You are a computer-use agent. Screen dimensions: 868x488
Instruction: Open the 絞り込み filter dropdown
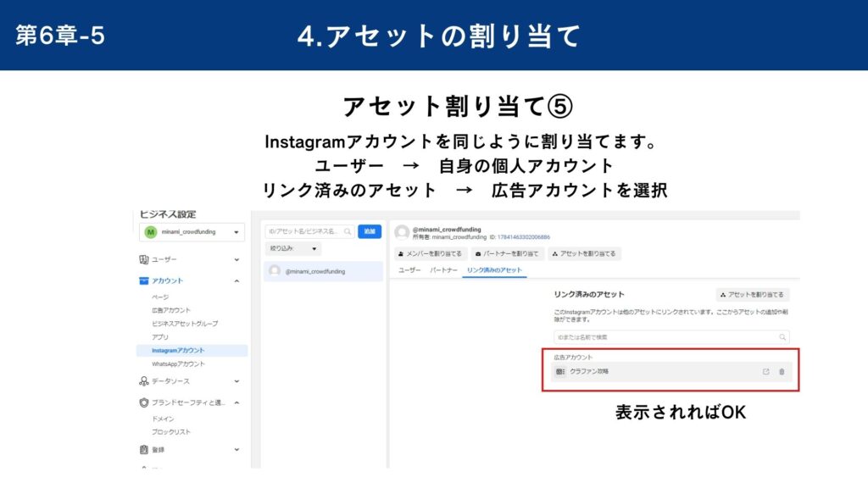[x=292, y=249]
